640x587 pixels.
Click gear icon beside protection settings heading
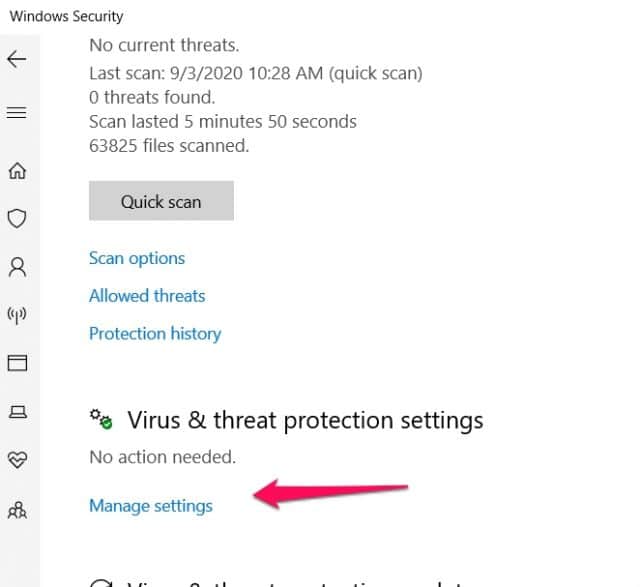coord(102,419)
